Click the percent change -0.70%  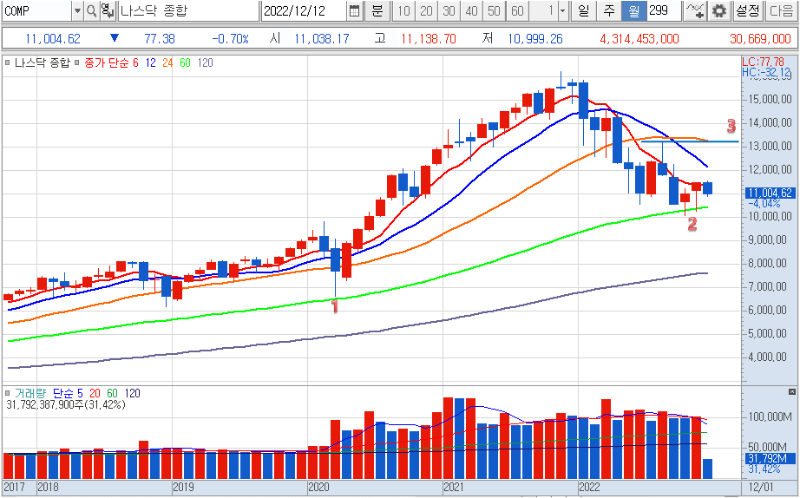pos(231,39)
